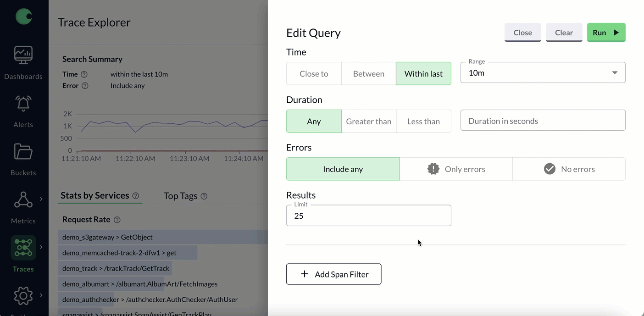The image size is (644, 316).
Task: Select No errors option
Action: point(569,169)
